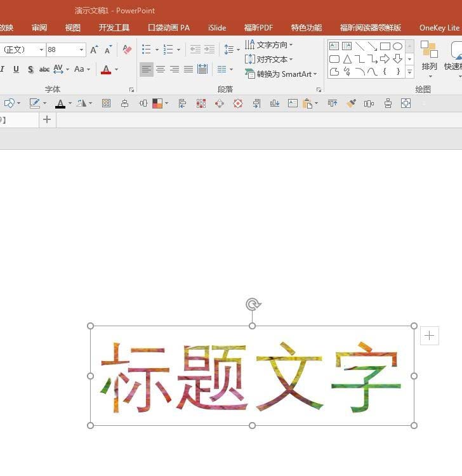Select the text box shape in gallery
Image resolution: width=462 pixels, height=476 pixels.
[334, 46]
